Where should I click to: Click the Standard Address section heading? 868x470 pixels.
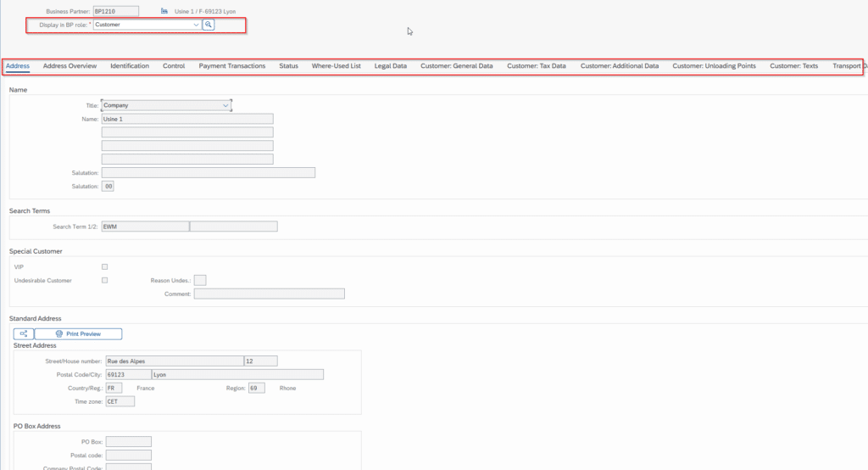[x=35, y=319]
